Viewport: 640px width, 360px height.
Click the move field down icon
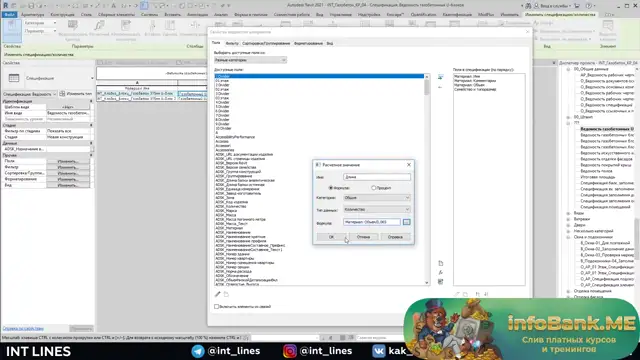click(x=486, y=294)
